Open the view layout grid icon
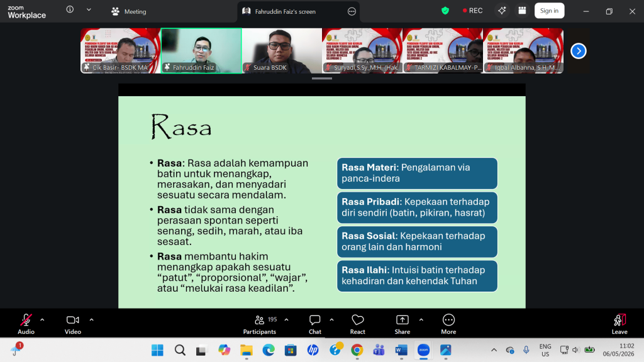Screen dimensions: 644x362 click(x=522, y=11)
